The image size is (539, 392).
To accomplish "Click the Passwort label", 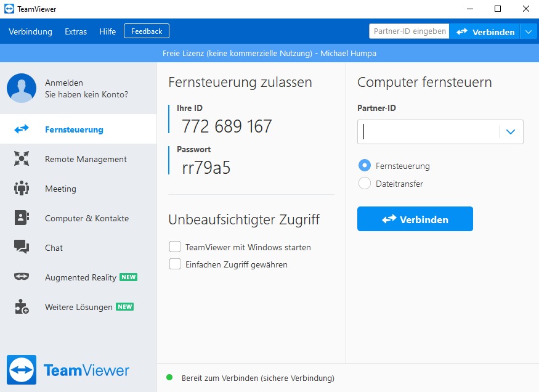I will pos(193,149).
